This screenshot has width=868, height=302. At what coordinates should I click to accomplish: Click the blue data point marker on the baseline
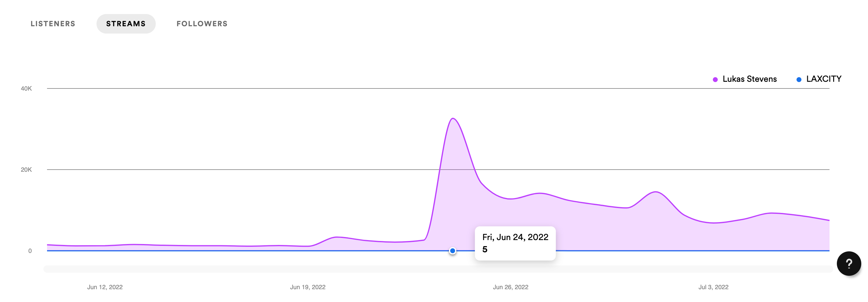[453, 251]
